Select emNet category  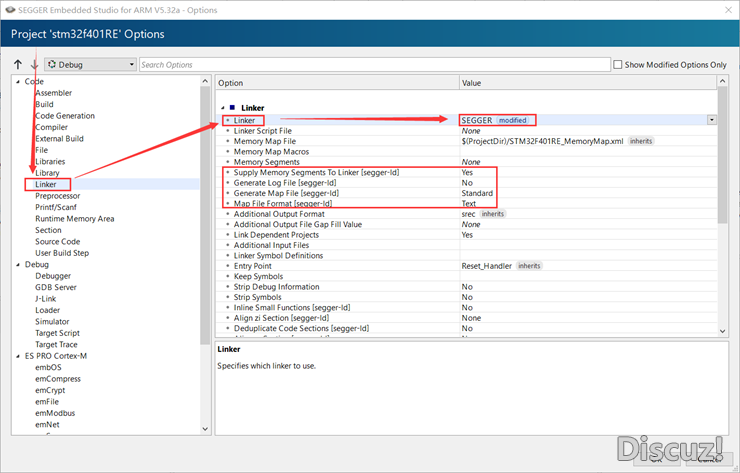coord(47,424)
